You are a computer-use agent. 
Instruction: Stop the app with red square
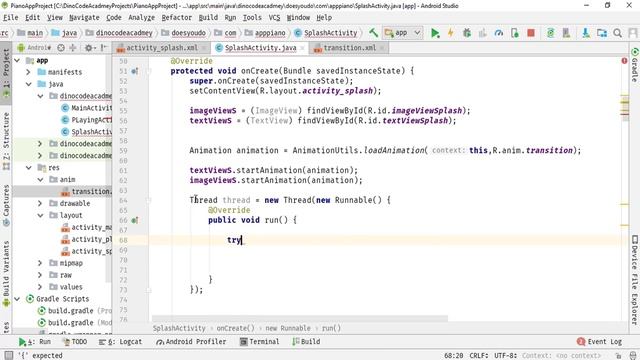click(531, 33)
